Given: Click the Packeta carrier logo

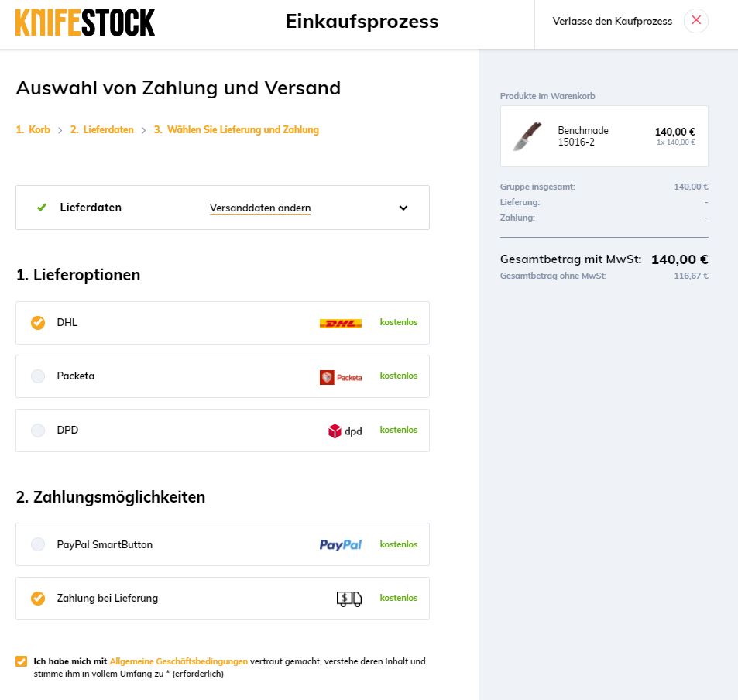Looking at the screenshot, I should (341, 377).
